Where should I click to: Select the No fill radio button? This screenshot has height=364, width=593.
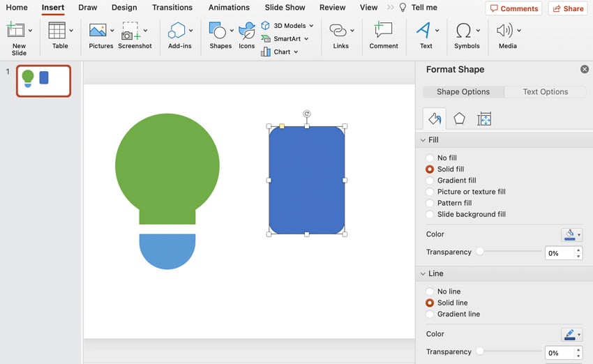coord(430,158)
